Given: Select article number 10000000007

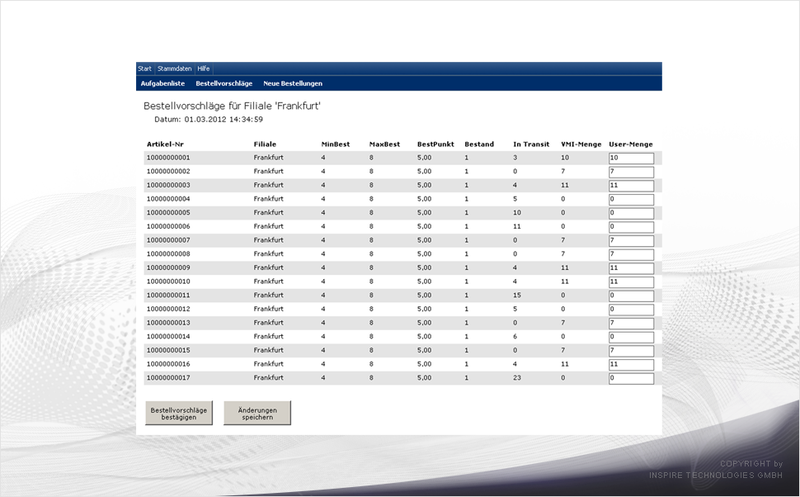Looking at the screenshot, I should 168,240.
